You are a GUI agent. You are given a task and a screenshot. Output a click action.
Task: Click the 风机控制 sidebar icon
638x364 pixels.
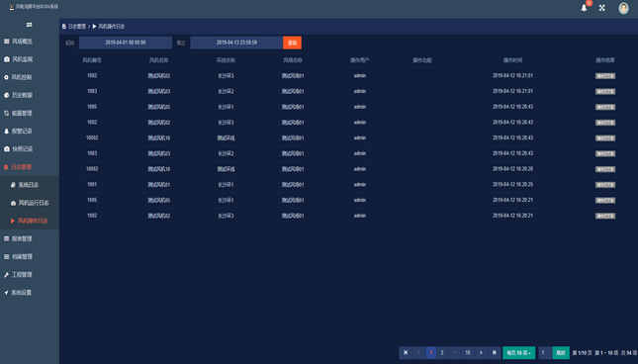click(x=6, y=77)
